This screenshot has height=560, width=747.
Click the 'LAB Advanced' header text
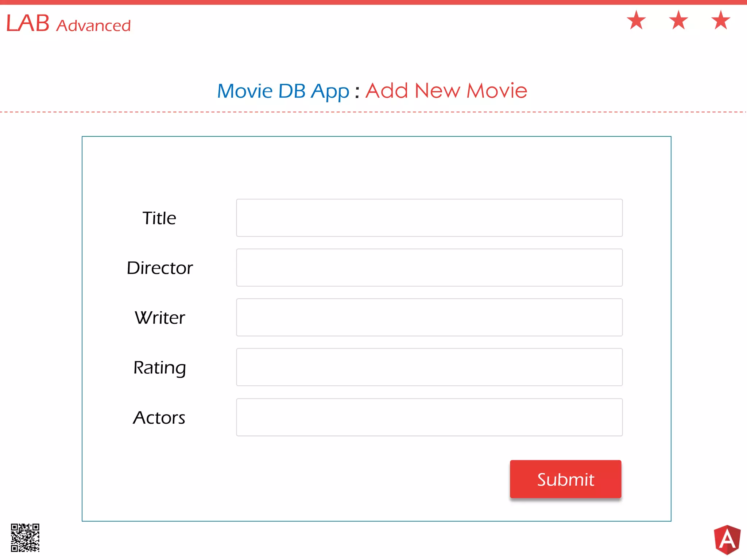coord(69,24)
